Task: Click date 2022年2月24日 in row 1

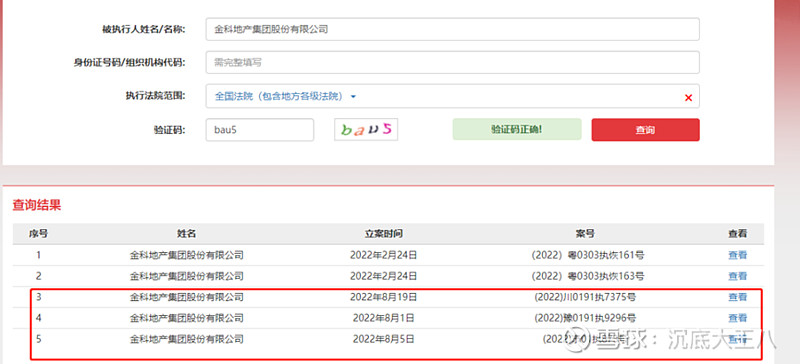Action: point(384,255)
